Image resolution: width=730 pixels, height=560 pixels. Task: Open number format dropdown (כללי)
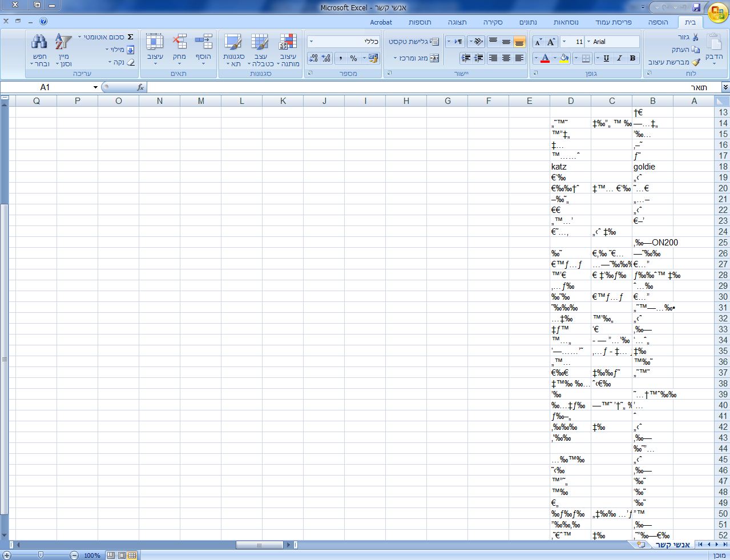311,42
